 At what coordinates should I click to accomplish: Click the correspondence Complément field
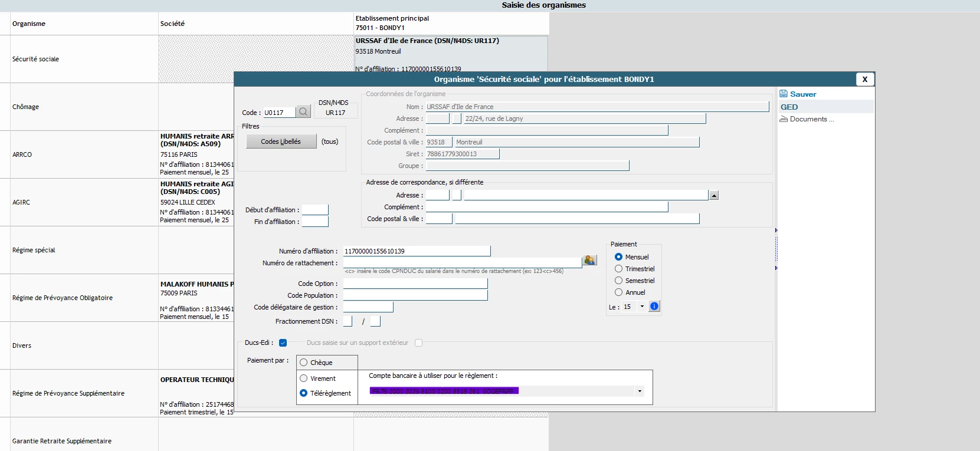[547, 207]
